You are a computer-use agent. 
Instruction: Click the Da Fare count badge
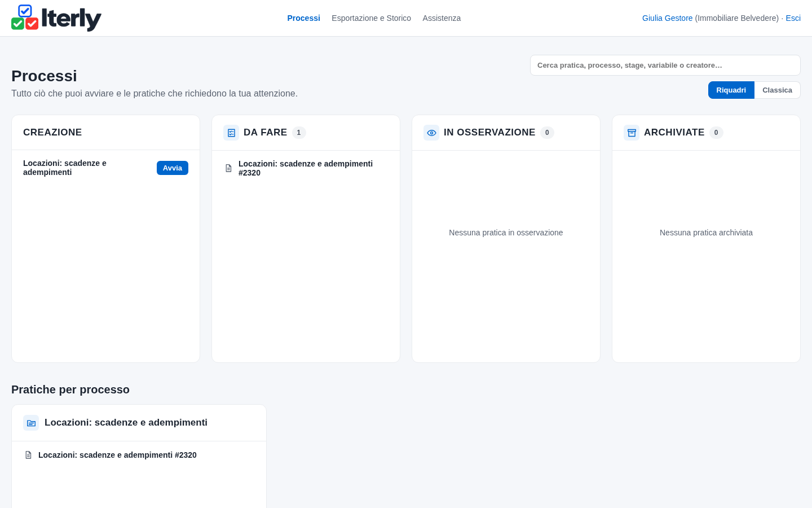[299, 133]
